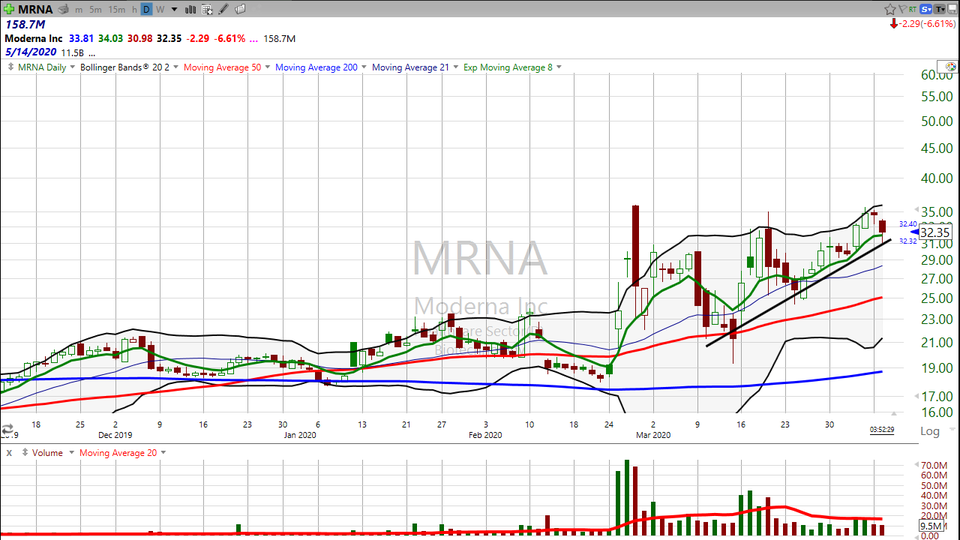Screen dimensions: 960x540
Task: Click the 32.40 blue price marker
Action: (x=908, y=225)
